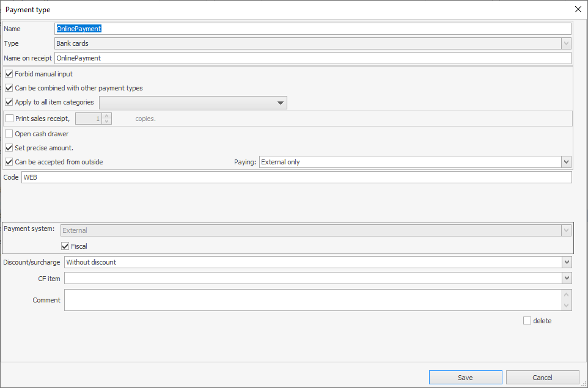Screen dimensions: 588x388
Task: Open the Discount/surcharge dropdown
Action: pyautogui.click(x=566, y=262)
